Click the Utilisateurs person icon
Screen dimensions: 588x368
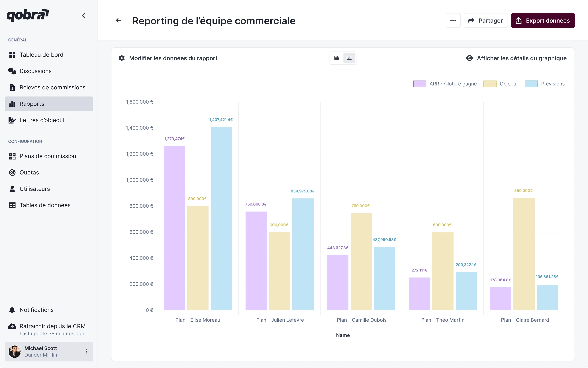point(12,189)
